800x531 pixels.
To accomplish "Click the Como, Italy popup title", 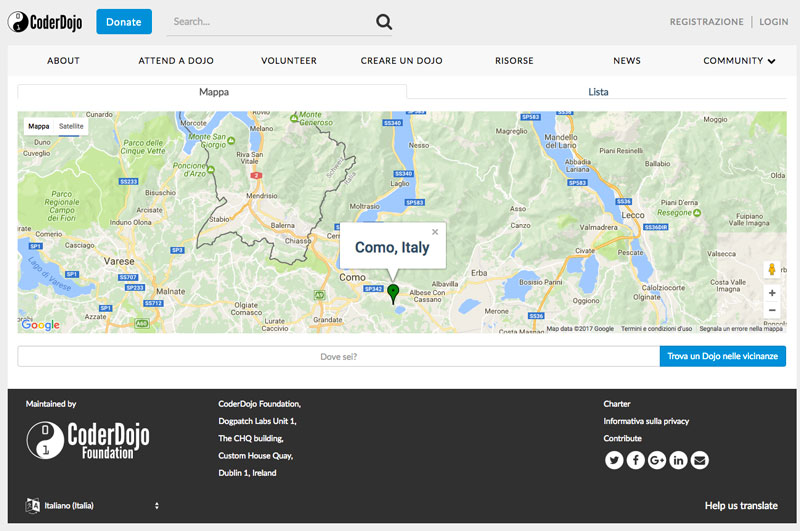I will tap(392, 247).
